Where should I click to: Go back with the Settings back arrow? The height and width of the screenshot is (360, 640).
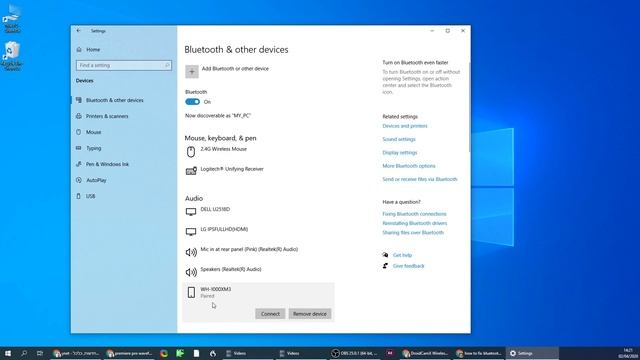click(x=79, y=31)
